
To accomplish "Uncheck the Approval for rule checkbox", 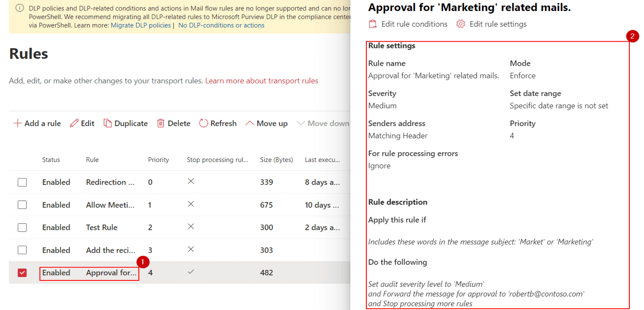I will [22, 273].
